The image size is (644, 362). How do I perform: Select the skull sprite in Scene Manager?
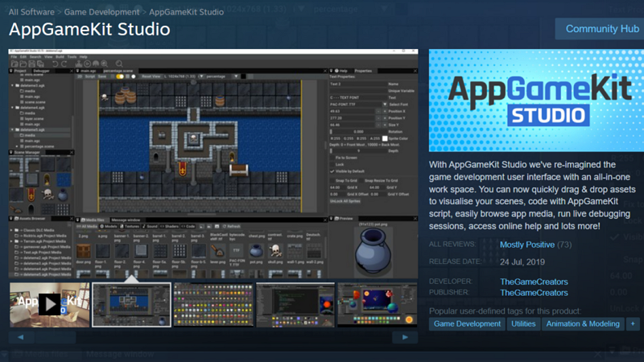point(47,194)
